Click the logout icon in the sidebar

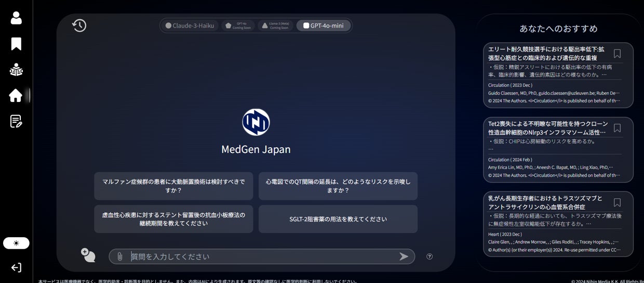tap(16, 267)
